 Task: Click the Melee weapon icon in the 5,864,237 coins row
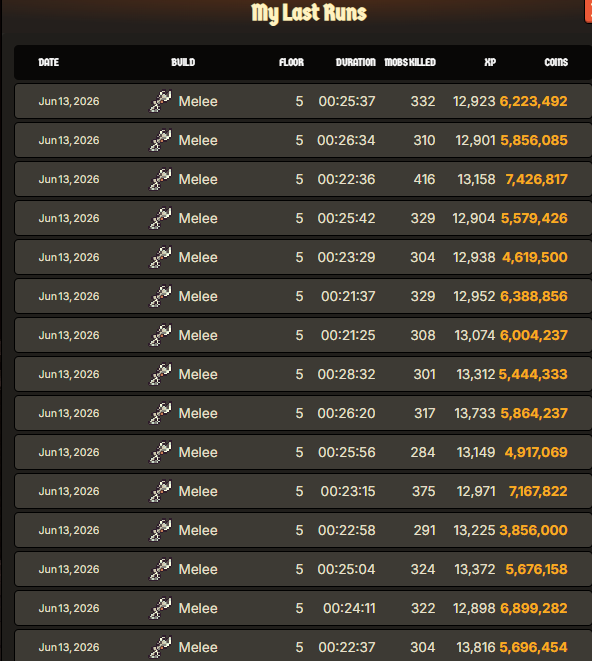click(160, 413)
